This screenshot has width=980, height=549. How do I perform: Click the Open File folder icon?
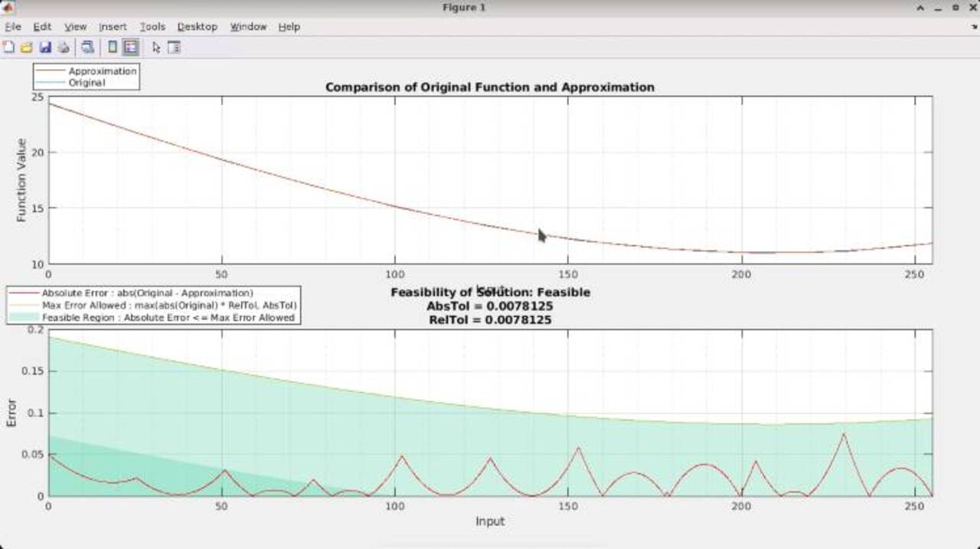point(27,47)
